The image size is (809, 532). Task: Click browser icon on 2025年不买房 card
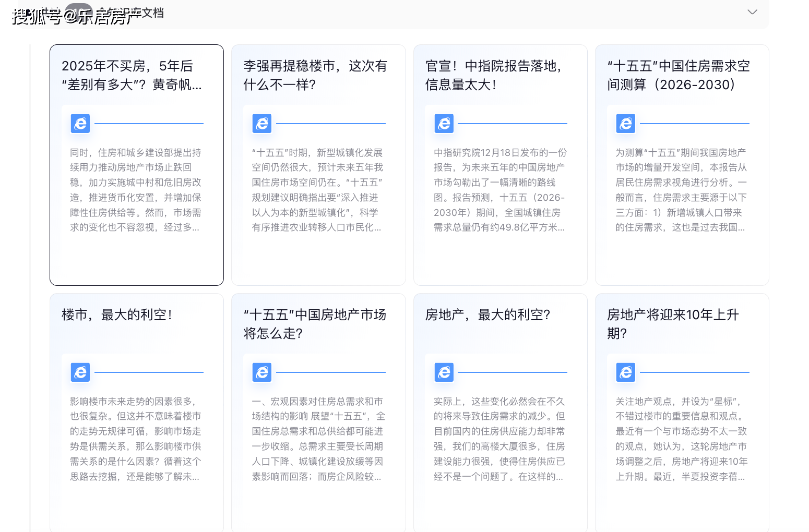(x=80, y=124)
